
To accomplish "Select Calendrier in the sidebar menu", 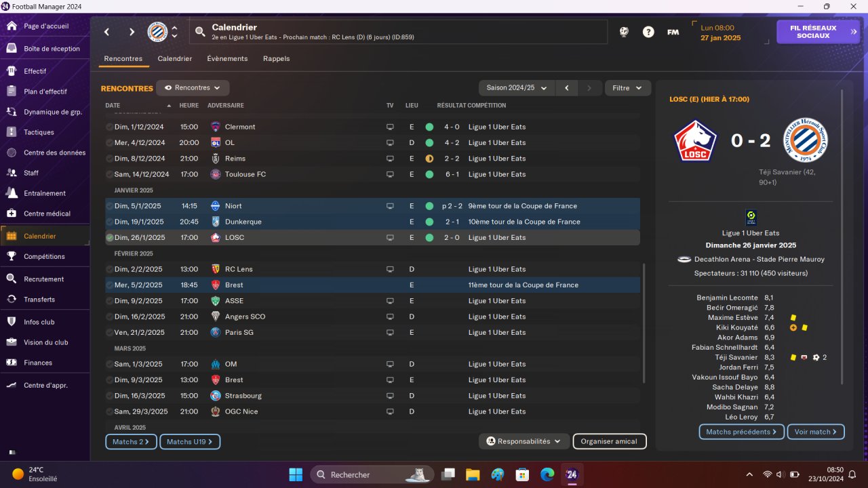I will [45, 236].
